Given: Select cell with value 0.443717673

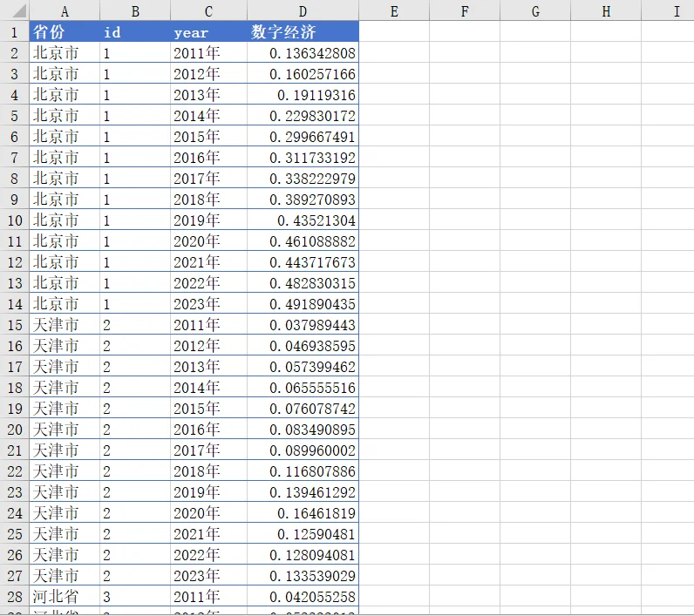Looking at the screenshot, I should pyautogui.click(x=303, y=262).
